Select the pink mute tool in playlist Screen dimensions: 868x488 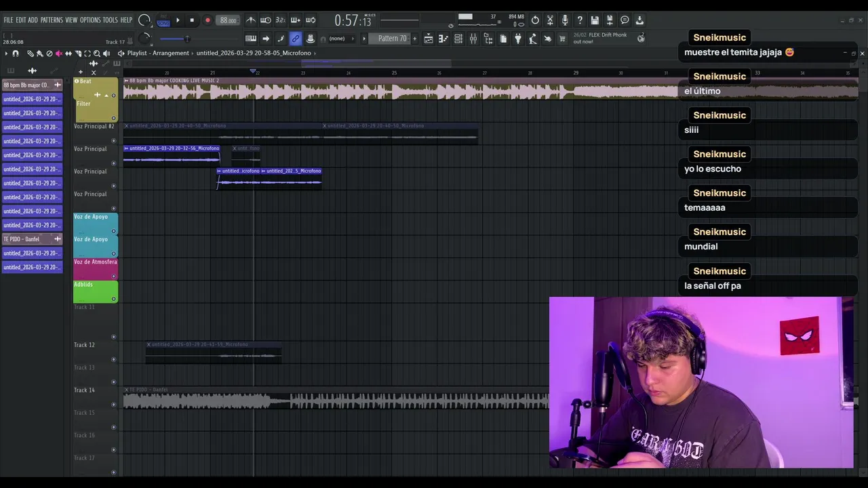(58, 53)
